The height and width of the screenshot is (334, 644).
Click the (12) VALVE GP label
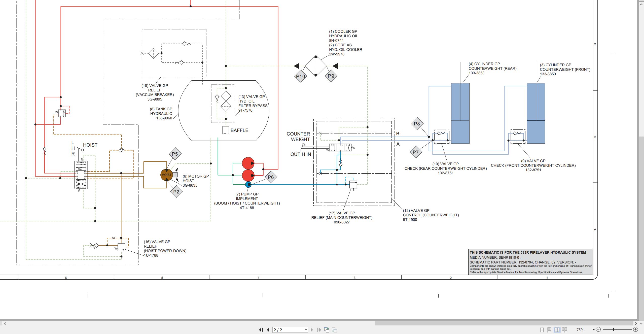click(416, 211)
